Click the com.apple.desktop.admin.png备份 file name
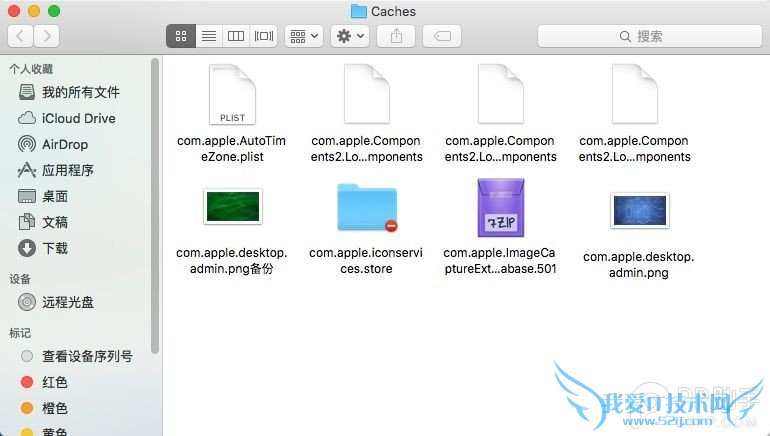770x436 pixels. point(232,261)
